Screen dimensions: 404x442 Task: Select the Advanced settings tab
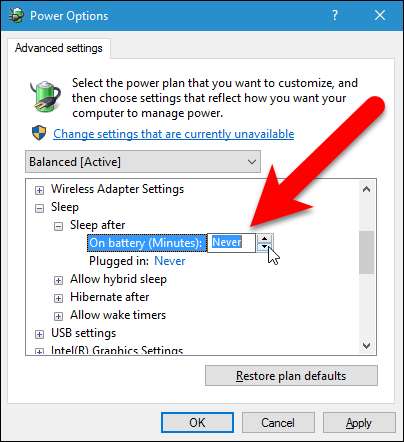(59, 48)
